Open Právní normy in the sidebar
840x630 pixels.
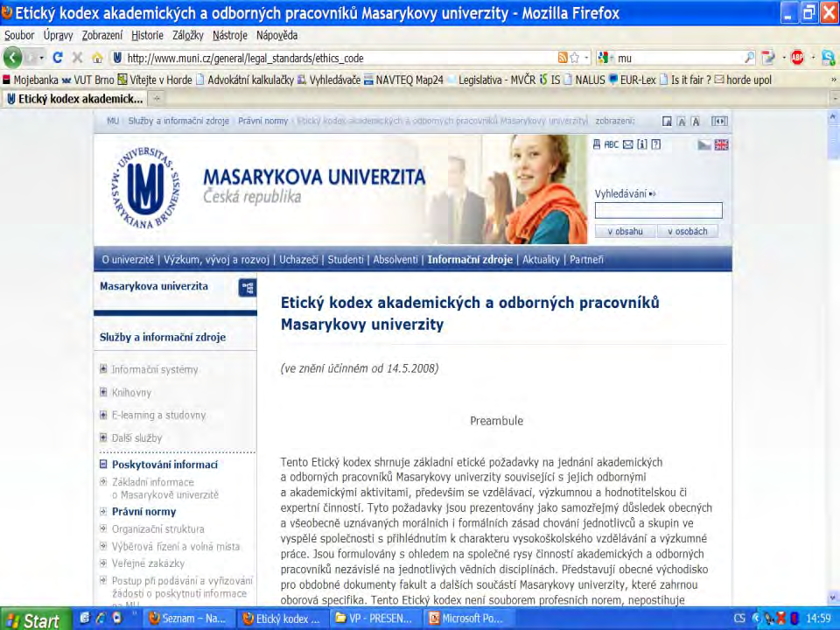pyautogui.click(x=143, y=512)
